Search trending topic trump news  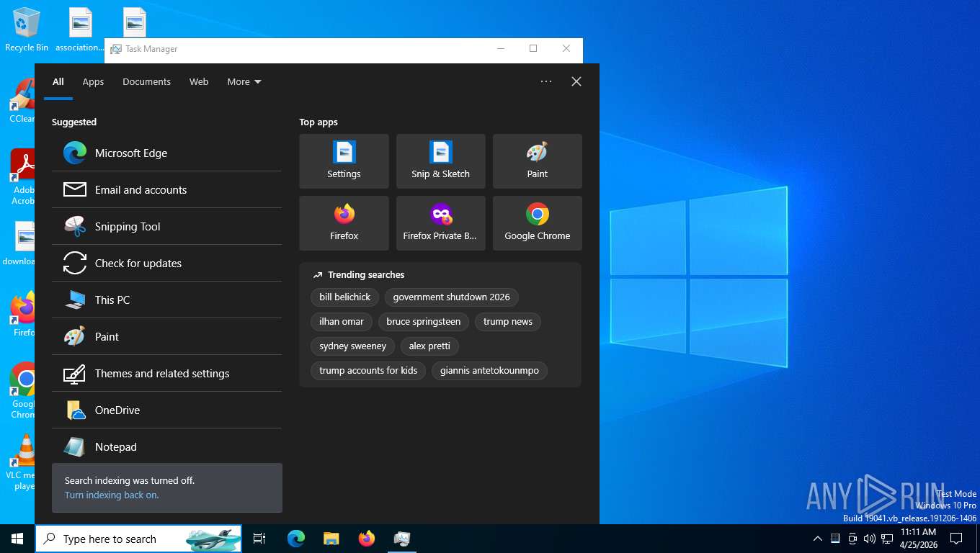click(x=507, y=321)
